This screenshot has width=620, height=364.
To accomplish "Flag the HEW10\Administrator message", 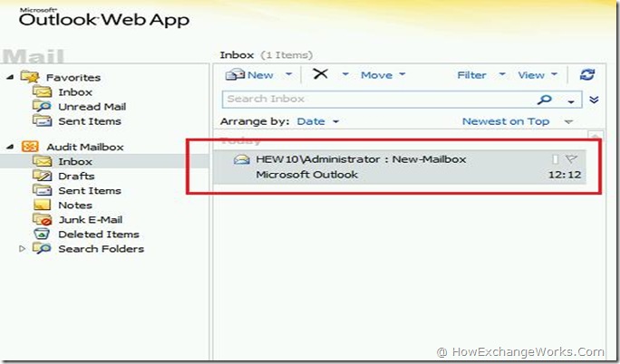I will tap(571, 159).
